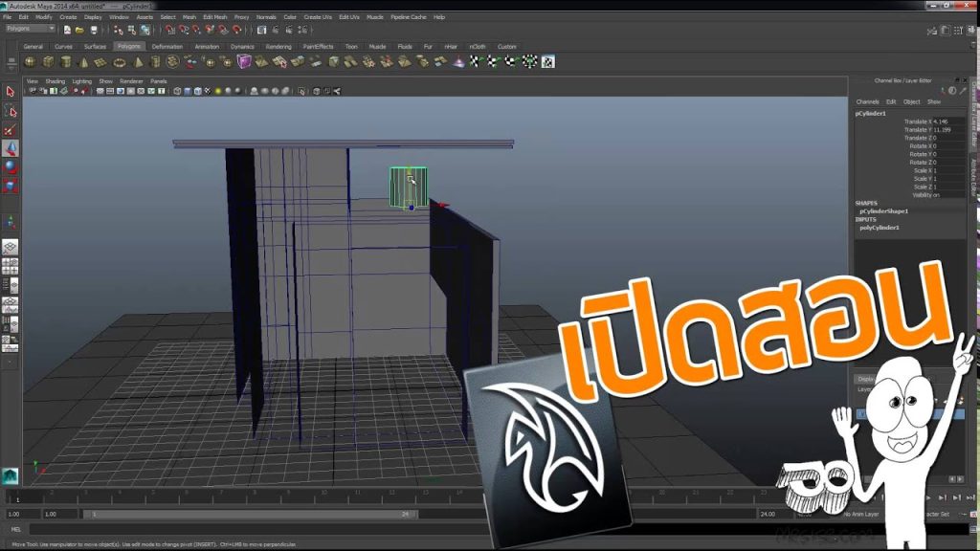Activate the Move tool with cone icon
This screenshot has height=551, width=980.
coord(10,148)
